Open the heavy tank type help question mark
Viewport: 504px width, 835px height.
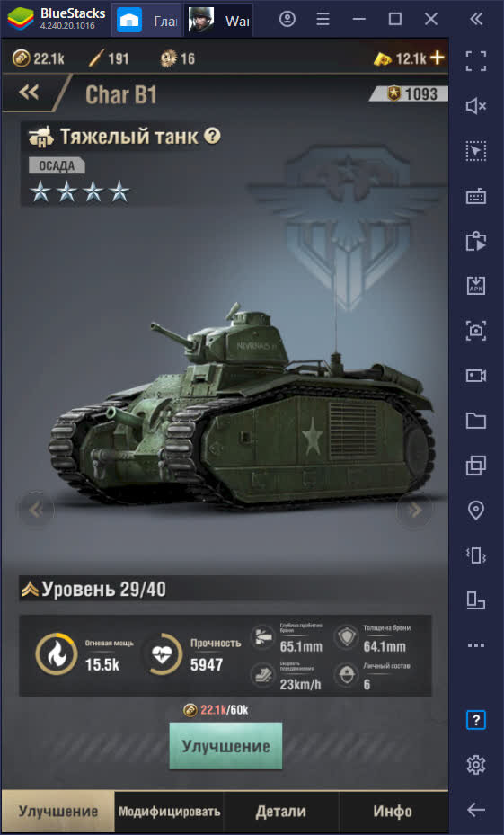(212, 137)
